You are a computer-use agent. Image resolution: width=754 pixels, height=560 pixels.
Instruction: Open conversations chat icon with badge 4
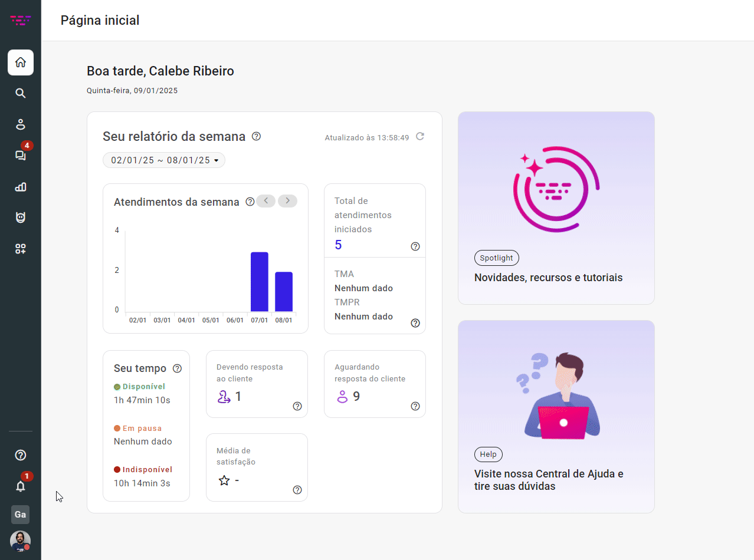point(21,155)
